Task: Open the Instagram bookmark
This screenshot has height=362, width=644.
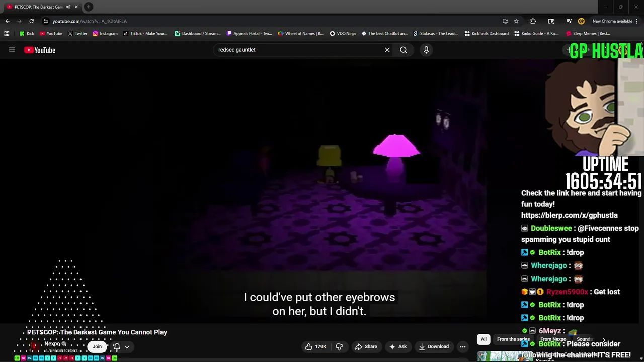Action: point(105,34)
